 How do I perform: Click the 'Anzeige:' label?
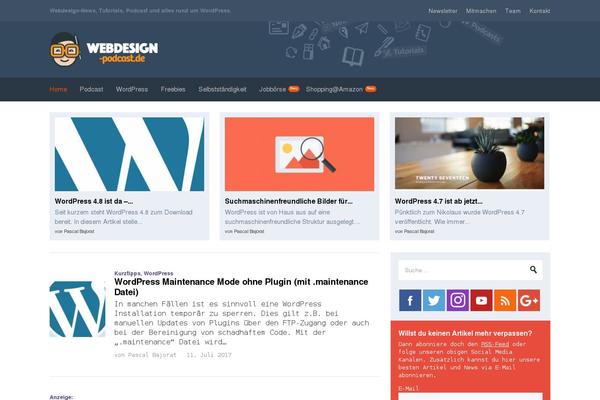point(61,397)
